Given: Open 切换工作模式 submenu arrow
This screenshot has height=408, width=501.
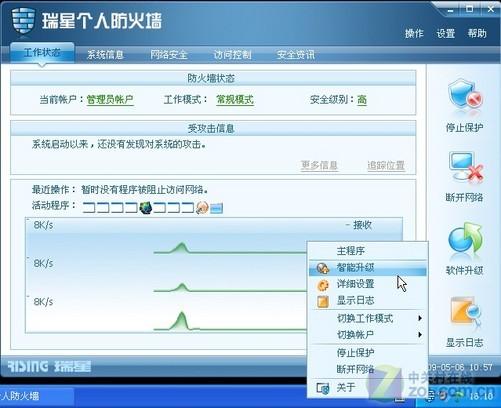Looking at the screenshot, I should 420,318.
